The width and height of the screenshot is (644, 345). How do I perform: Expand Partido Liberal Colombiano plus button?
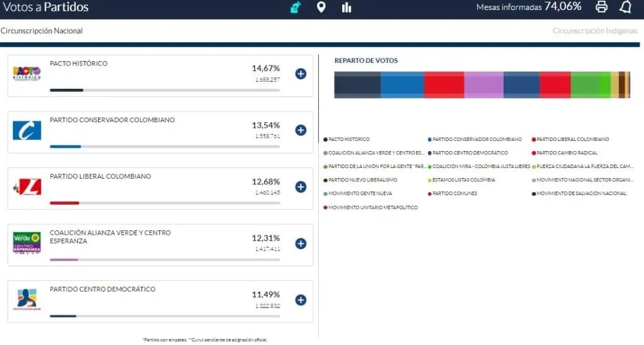coord(301,187)
